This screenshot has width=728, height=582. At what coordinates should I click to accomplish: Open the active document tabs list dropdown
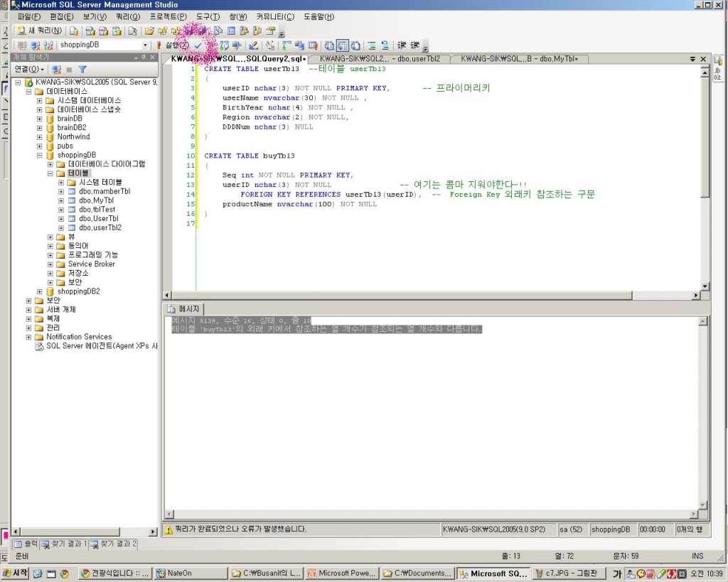click(692, 59)
